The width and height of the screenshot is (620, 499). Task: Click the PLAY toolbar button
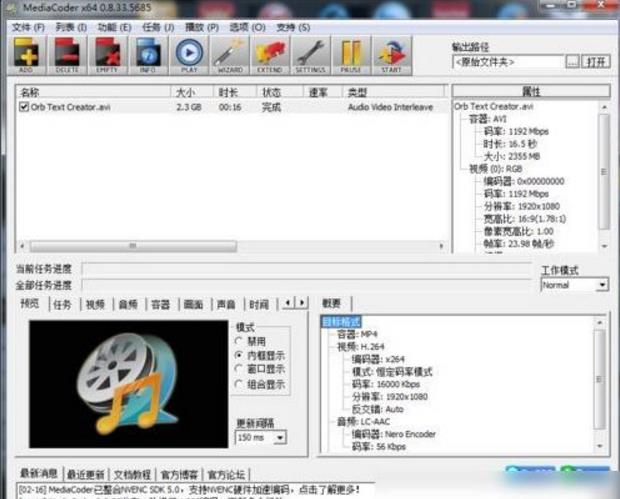click(x=189, y=55)
